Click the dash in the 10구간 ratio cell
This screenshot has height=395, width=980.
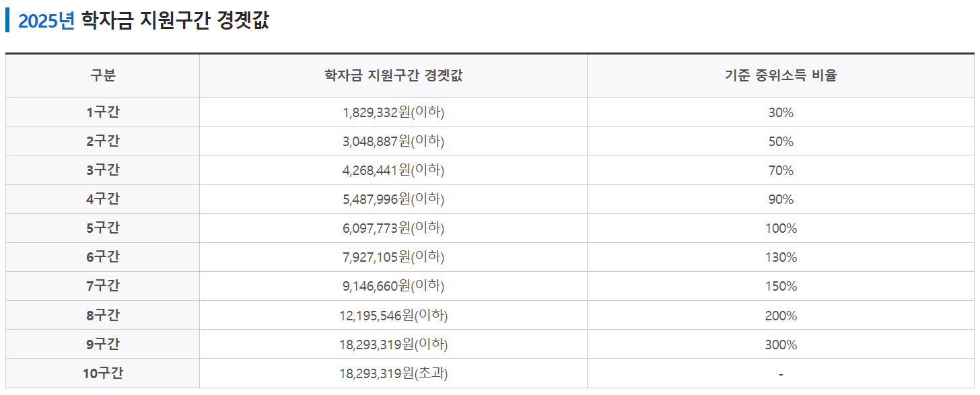tap(781, 374)
